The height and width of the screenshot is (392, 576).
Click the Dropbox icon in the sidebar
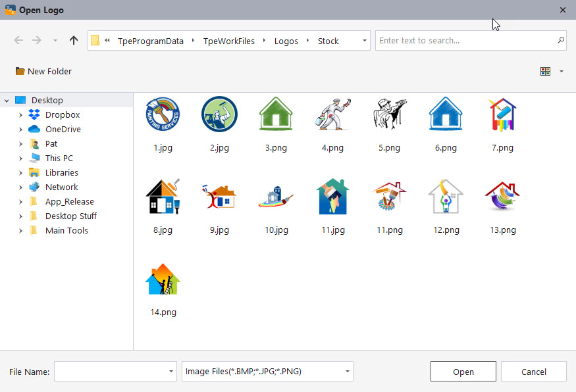tap(36, 114)
